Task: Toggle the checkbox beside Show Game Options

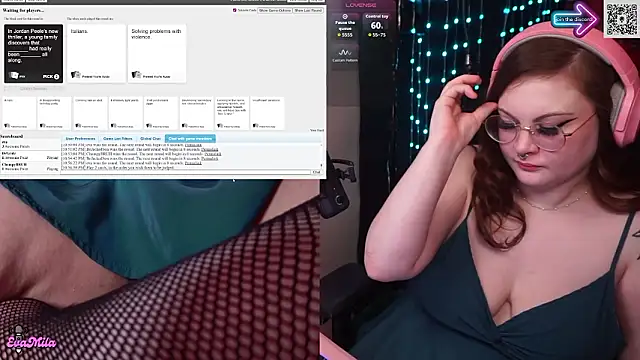Action: click(x=235, y=10)
